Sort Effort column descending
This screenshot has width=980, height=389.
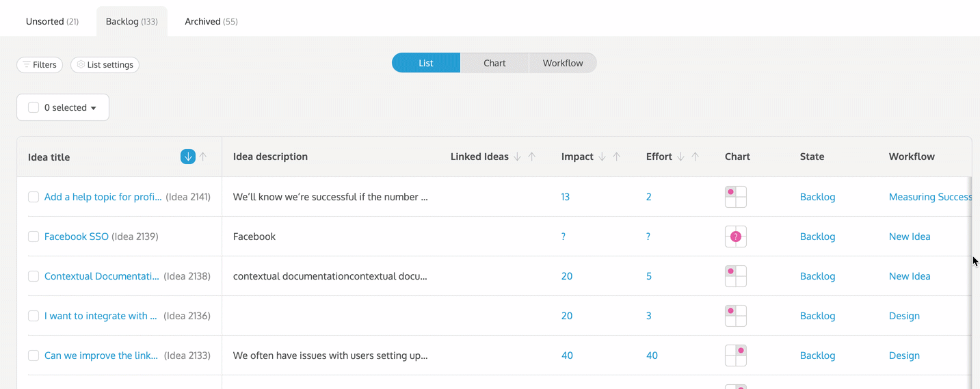[x=680, y=157]
